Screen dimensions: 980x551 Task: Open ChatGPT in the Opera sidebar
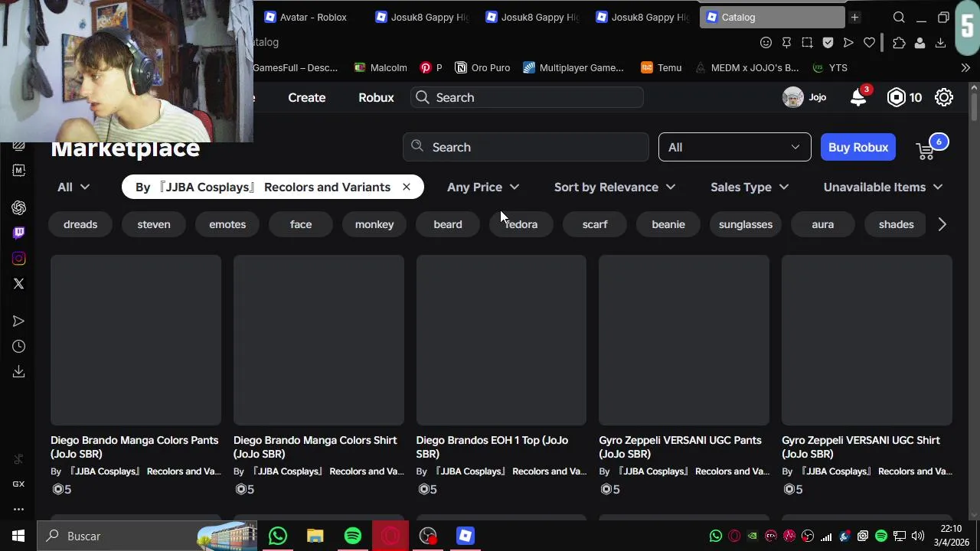pos(19,207)
